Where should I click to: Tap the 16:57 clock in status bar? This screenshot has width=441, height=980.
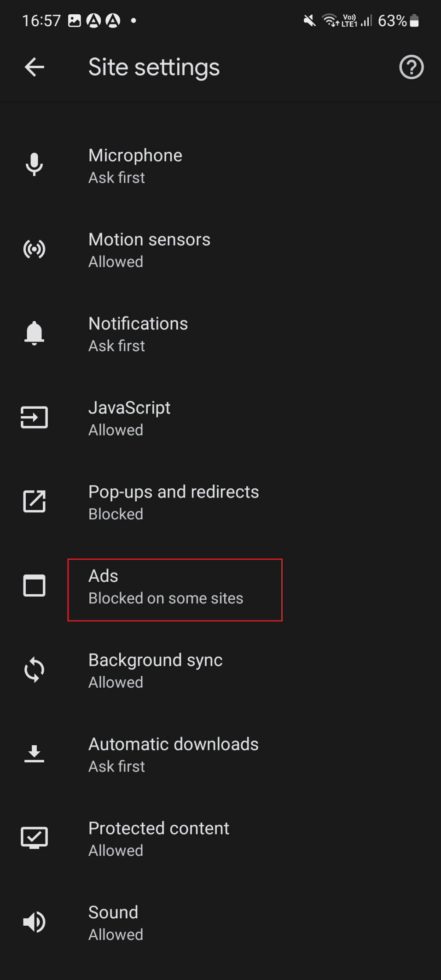point(41,21)
